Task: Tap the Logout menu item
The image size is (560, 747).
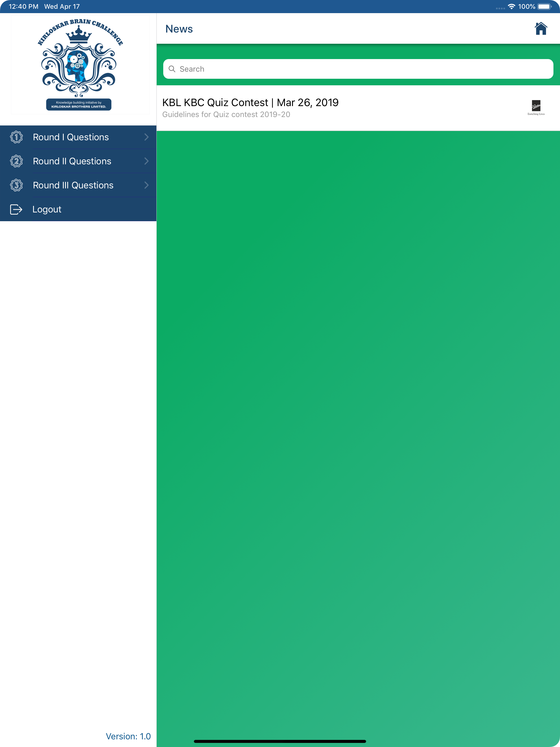Action: (78, 209)
